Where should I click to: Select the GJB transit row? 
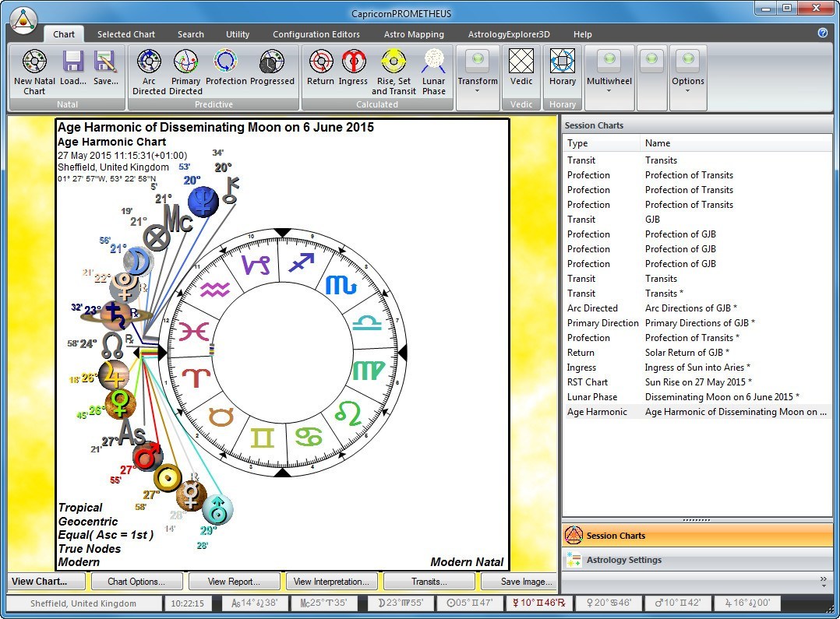click(x=697, y=219)
